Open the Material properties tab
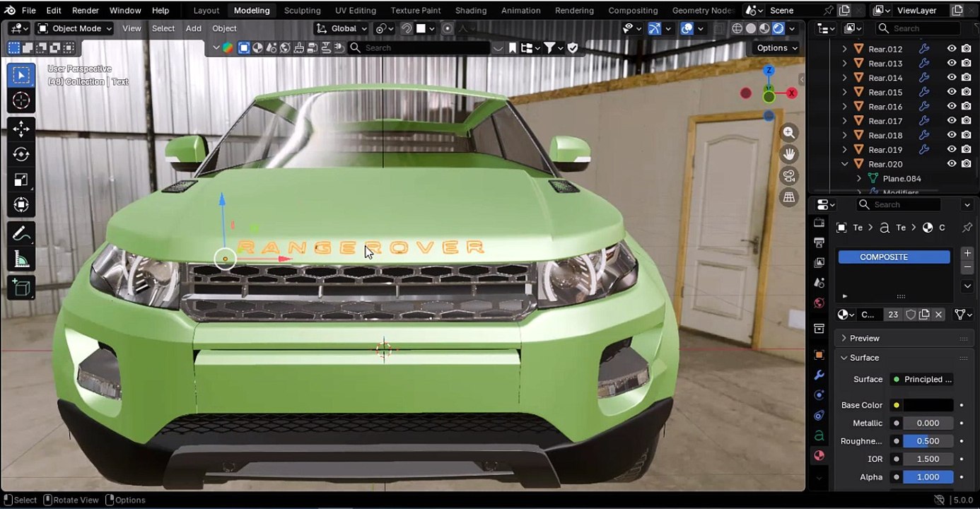 (x=819, y=455)
